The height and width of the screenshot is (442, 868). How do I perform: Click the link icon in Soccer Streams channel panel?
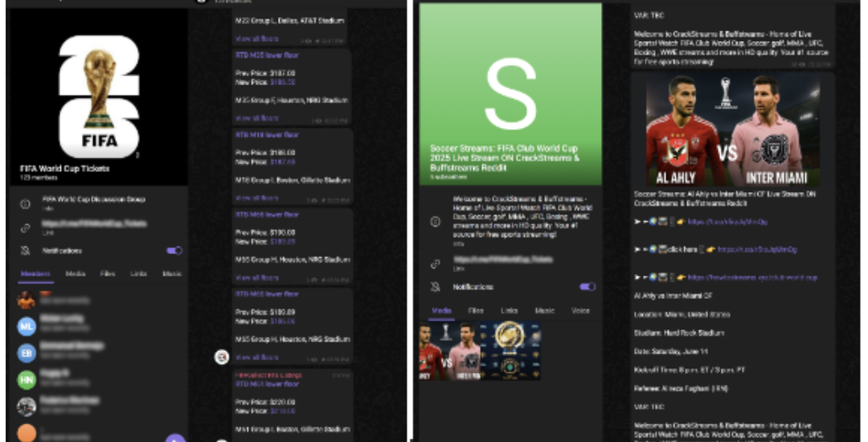coord(436,263)
